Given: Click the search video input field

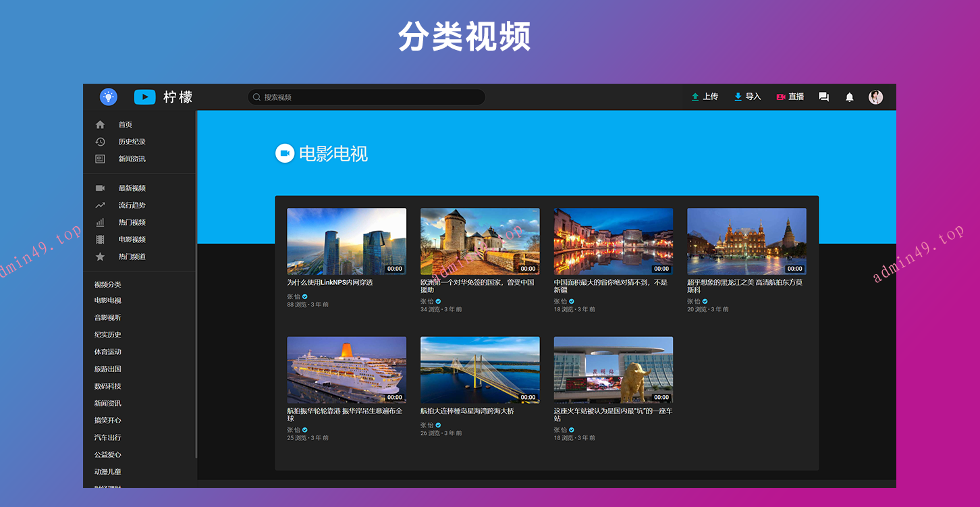Looking at the screenshot, I should (368, 97).
